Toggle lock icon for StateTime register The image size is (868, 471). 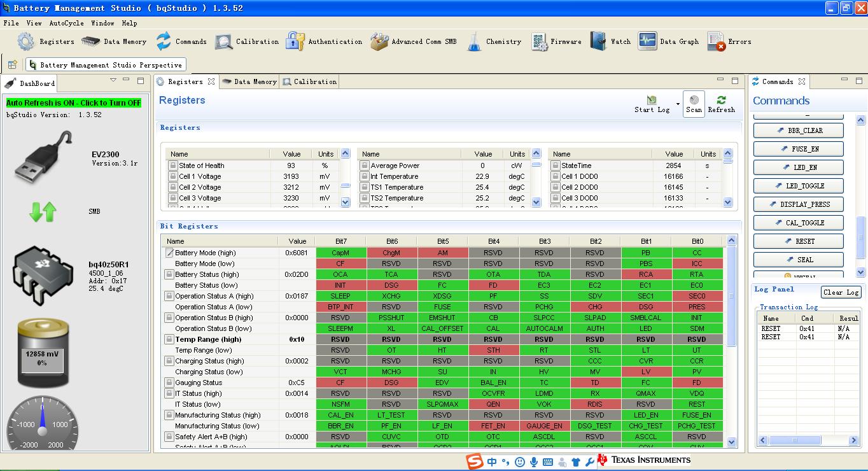tap(555, 165)
